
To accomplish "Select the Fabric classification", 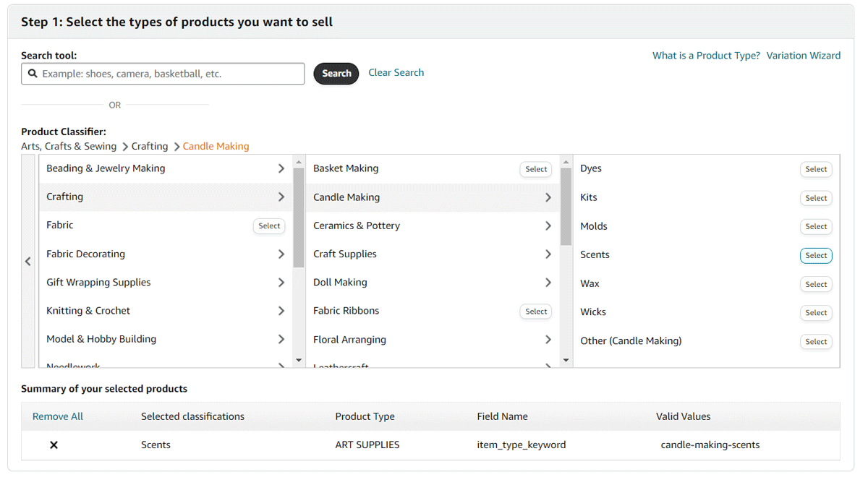I will pyautogui.click(x=268, y=226).
